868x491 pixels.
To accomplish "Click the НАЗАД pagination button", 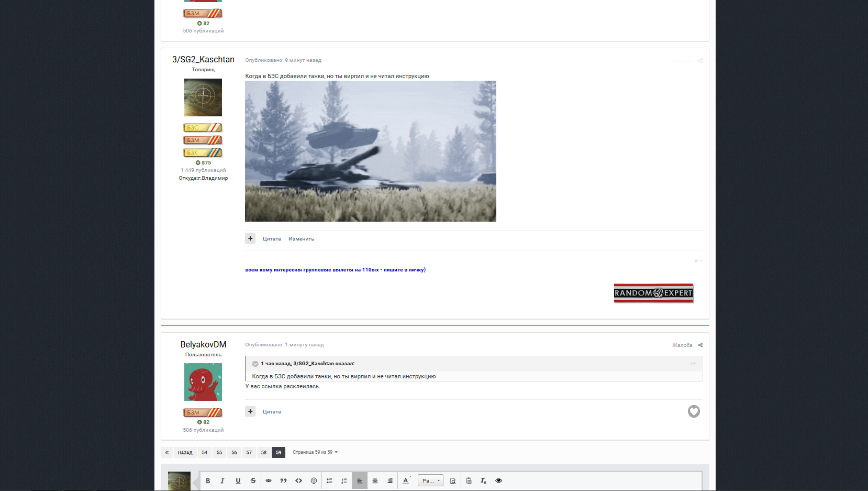I will pyautogui.click(x=185, y=452).
